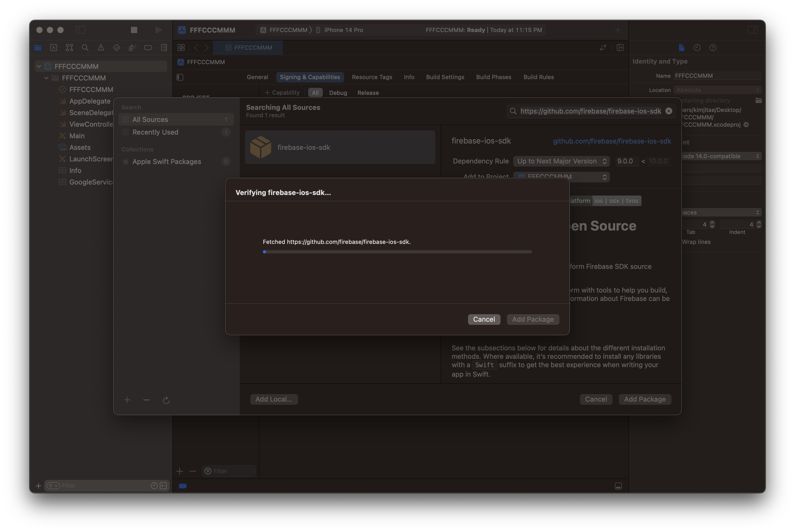Click the plus icon in the title bar

(617, 30)
